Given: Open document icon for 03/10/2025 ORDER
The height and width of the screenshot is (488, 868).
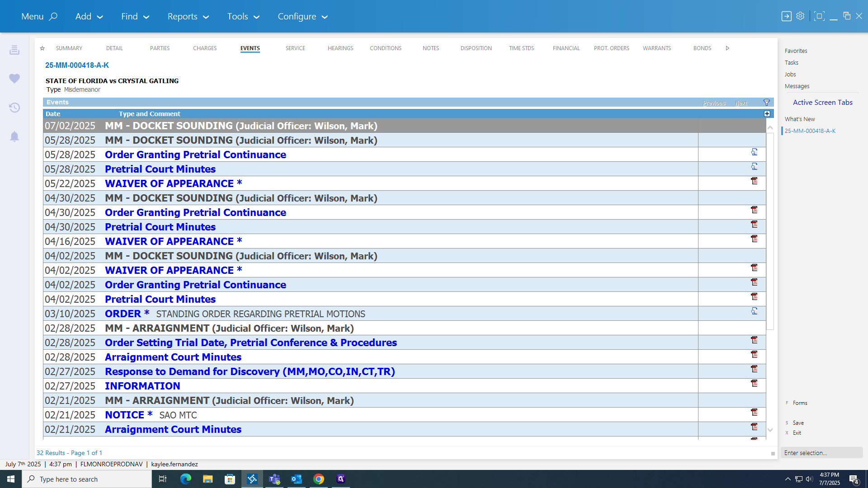Looking at the screenshot, I should 754,311.
